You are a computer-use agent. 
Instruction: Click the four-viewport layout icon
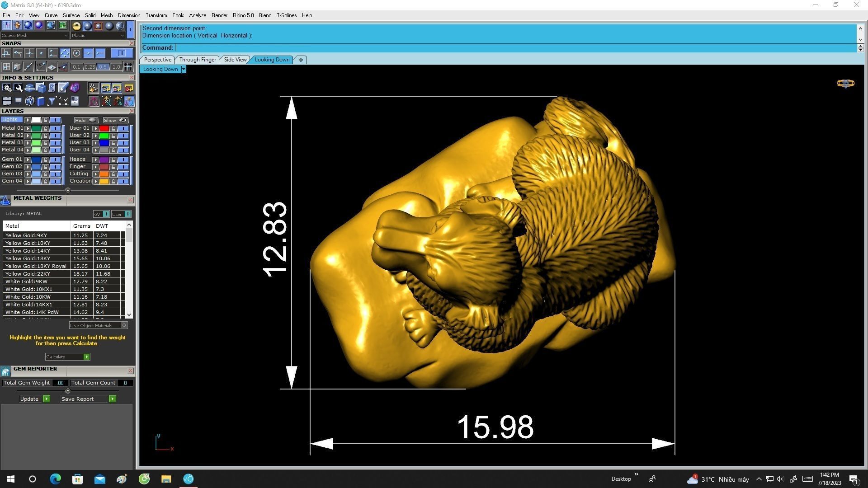(x=7, y=101)
